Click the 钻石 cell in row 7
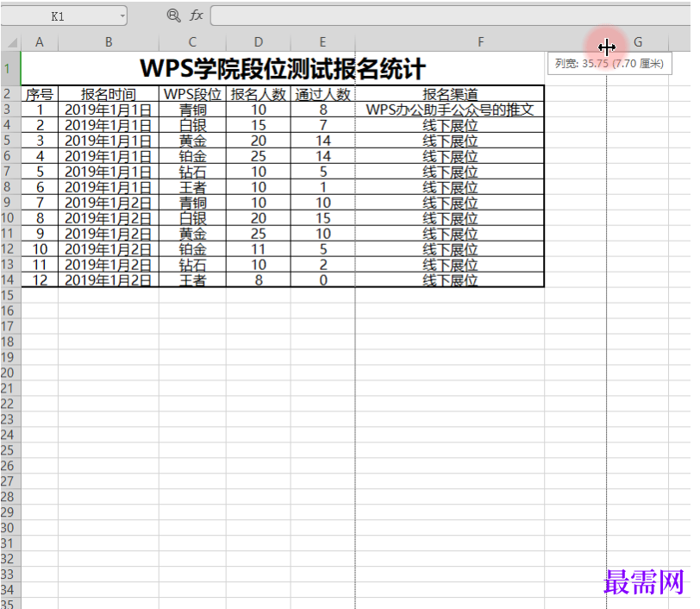This screenshot has width=700, height=609. tap(192, 172)
